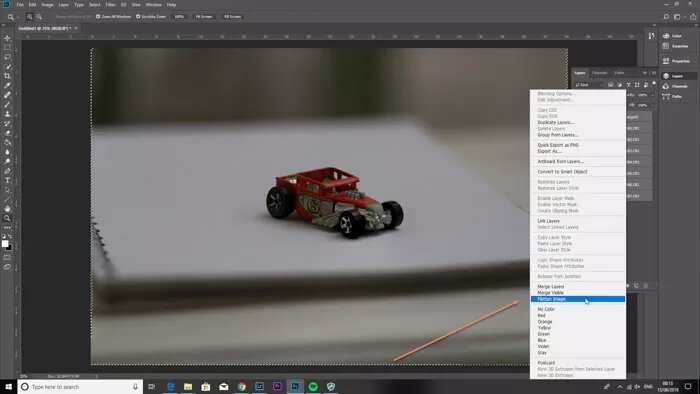The width and height of the screenshot is (700, 394).
Task: Pick the Hand tool
Action: [7, 209]
